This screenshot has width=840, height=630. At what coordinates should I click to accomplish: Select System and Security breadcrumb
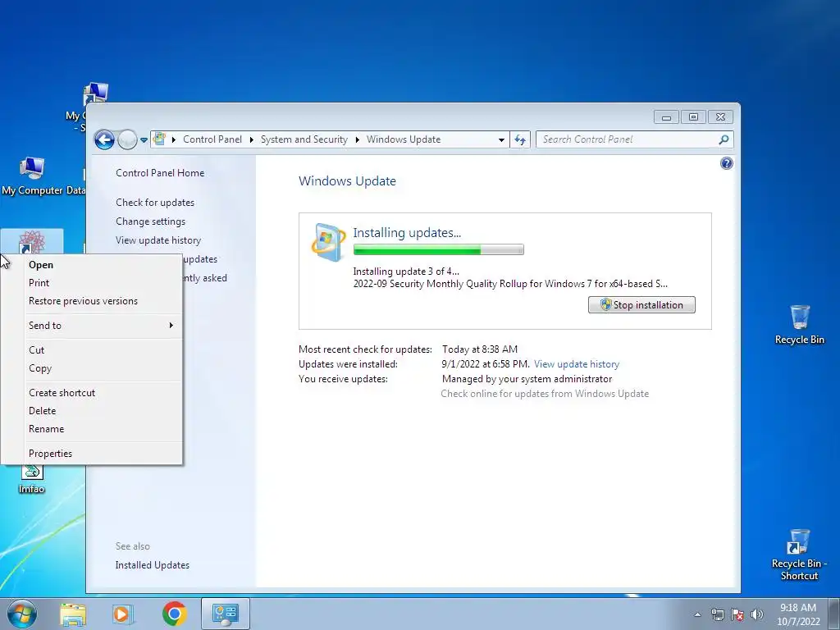(x=304, y=139)
